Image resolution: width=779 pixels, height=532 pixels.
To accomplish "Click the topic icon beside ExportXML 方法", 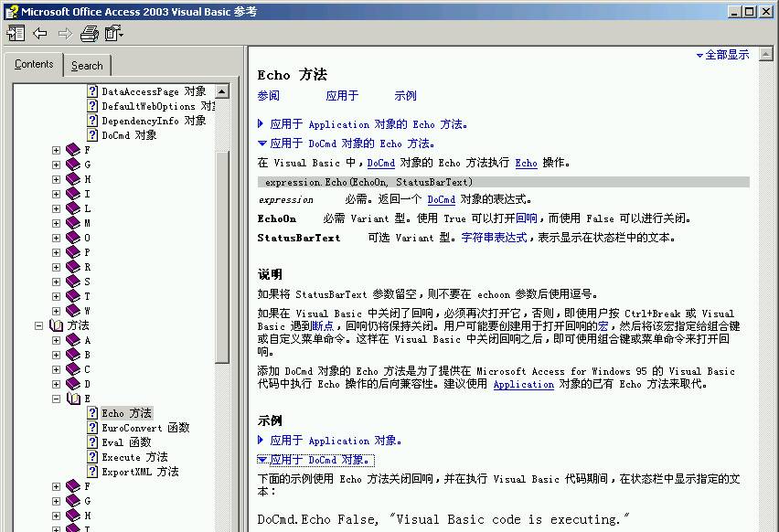I will click(x=92, y=472).
